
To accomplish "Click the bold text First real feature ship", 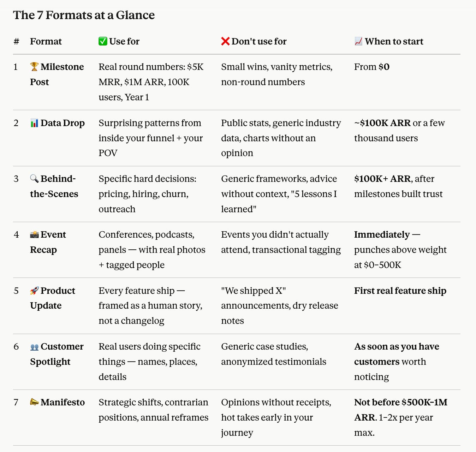I will pyautogui.click(x=400, y=291).
